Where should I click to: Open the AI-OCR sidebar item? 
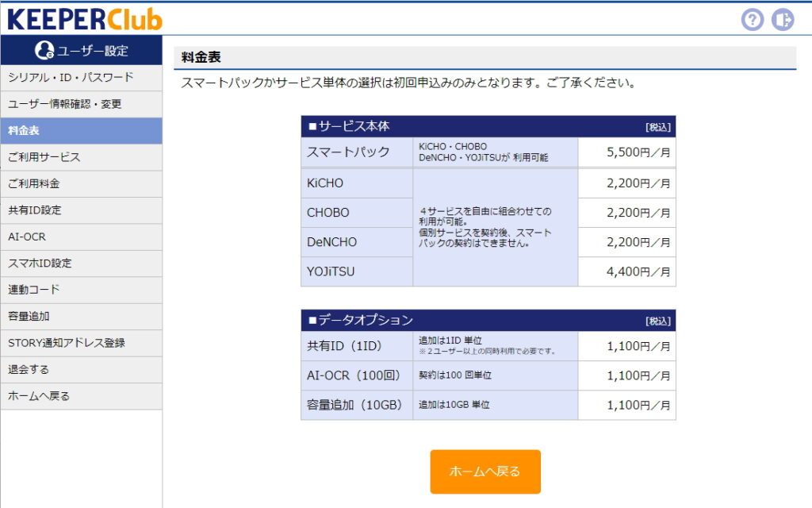pos(82,237)
